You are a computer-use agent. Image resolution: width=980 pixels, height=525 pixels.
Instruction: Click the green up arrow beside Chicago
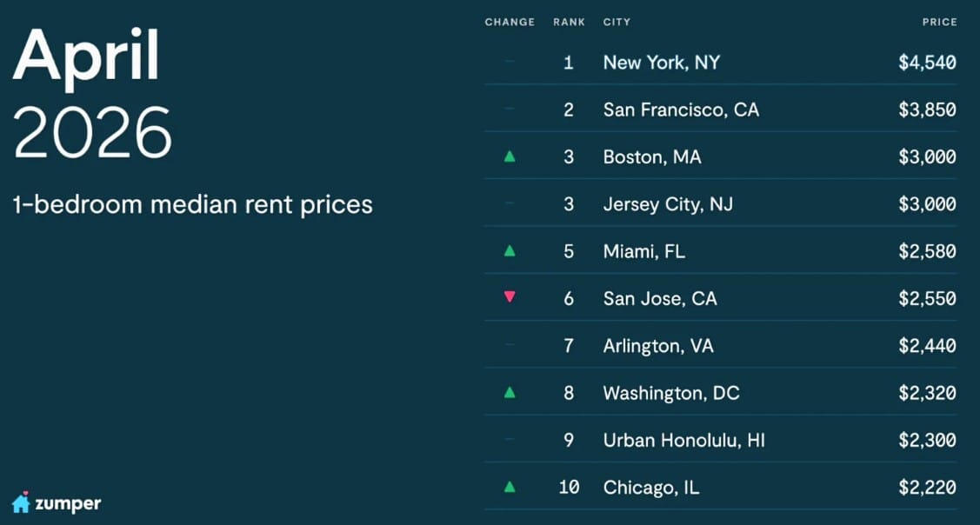click(510, 487)
